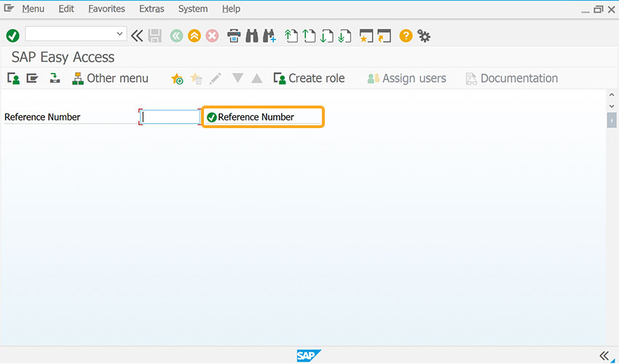Click the Change Favorites pencil icon
Image resolution: width=619 pixels, height=364 pixels.
pyautogui.click(x=215, y=79)
